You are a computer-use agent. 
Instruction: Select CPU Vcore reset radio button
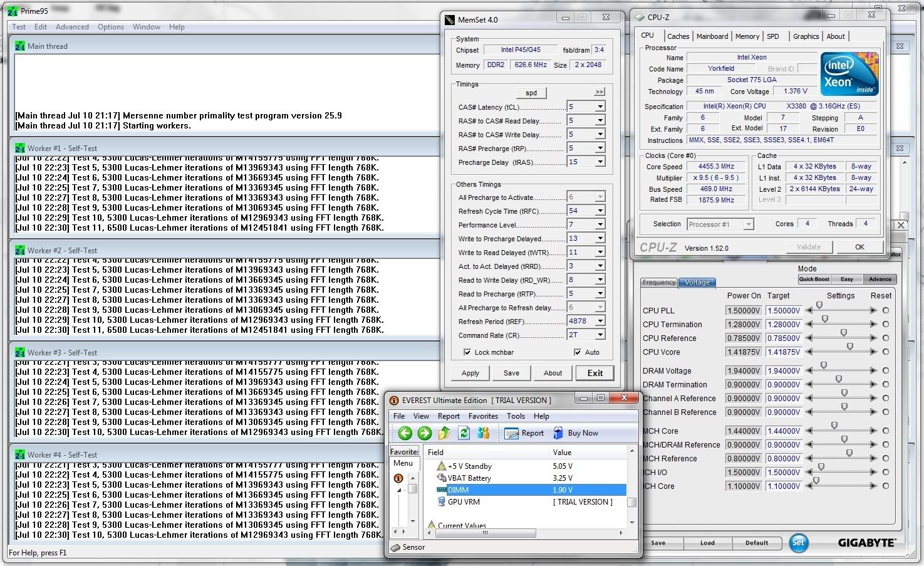coord(886,352)
